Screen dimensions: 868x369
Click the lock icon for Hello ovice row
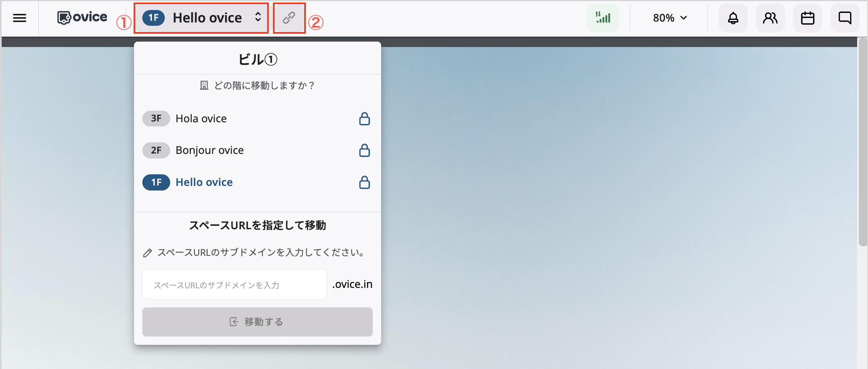(x=365, y=182)
